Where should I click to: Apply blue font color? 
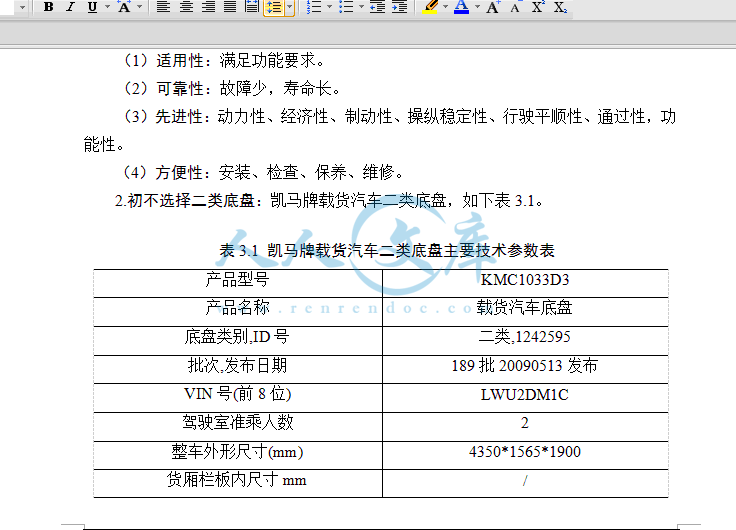462,7
